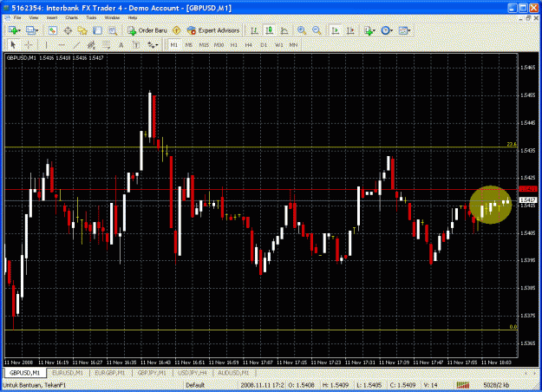
Task: Switch to the USDJPY,H4 chart tab
Action: (193, 373)
